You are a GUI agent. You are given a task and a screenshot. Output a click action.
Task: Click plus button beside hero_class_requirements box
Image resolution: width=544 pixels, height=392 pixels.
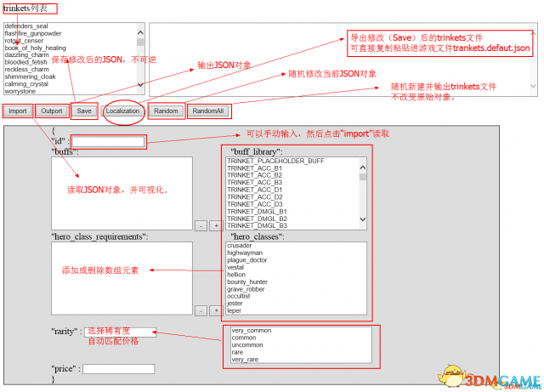click(217, 310)
